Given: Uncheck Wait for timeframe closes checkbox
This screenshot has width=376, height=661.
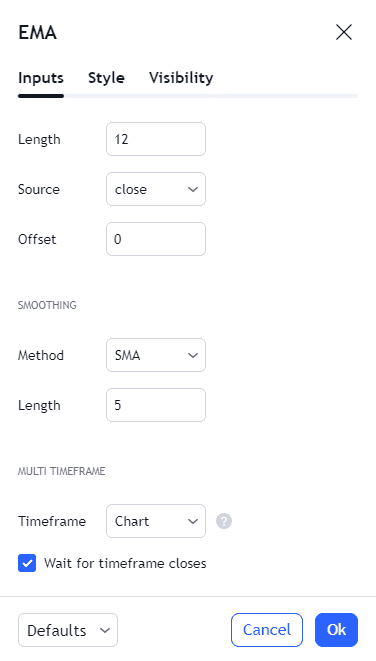Looking at the screenshot, I should pyautogui.click(x=27, y=563).
